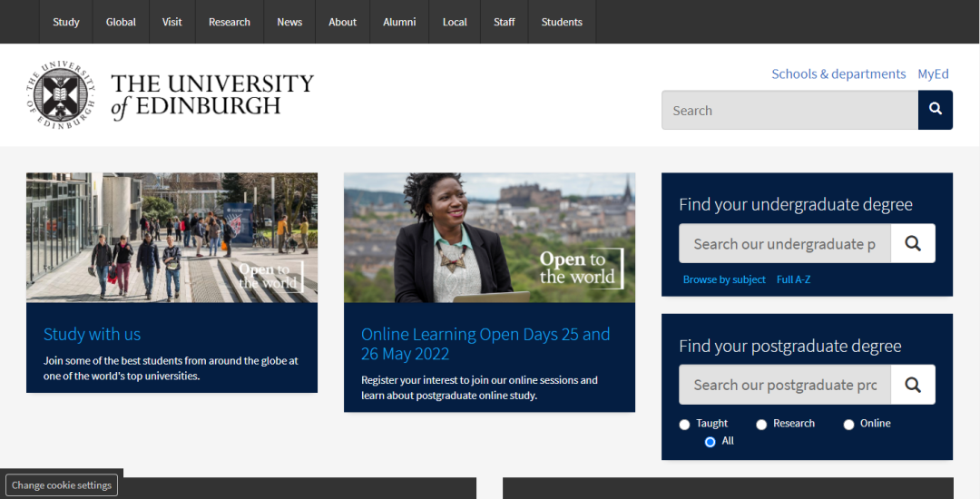
Task: Open the Staff menu item
Action: tap(505, 22)
